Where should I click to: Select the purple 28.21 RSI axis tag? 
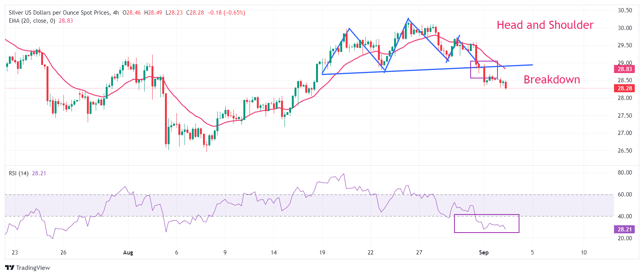624,229
